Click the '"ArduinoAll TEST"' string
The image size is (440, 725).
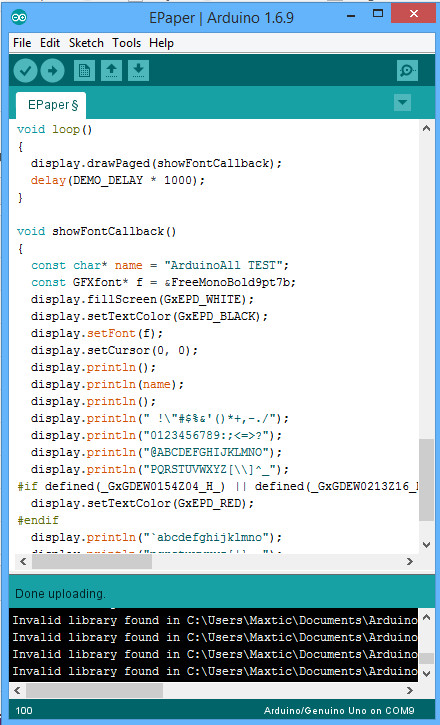click(x=226, y=265)
